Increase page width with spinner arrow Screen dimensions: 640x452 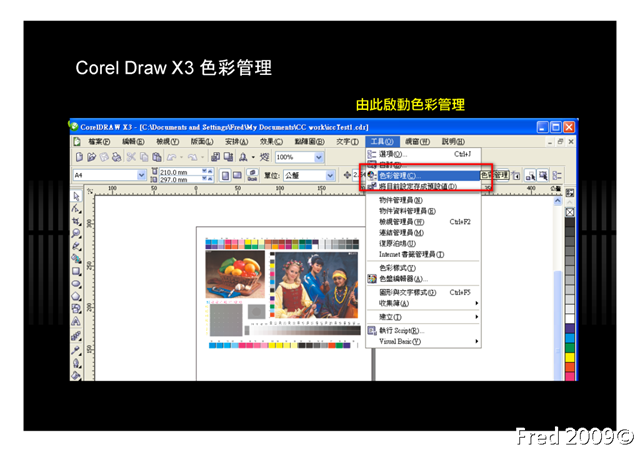pyautogui.click(x=210, y=171)
